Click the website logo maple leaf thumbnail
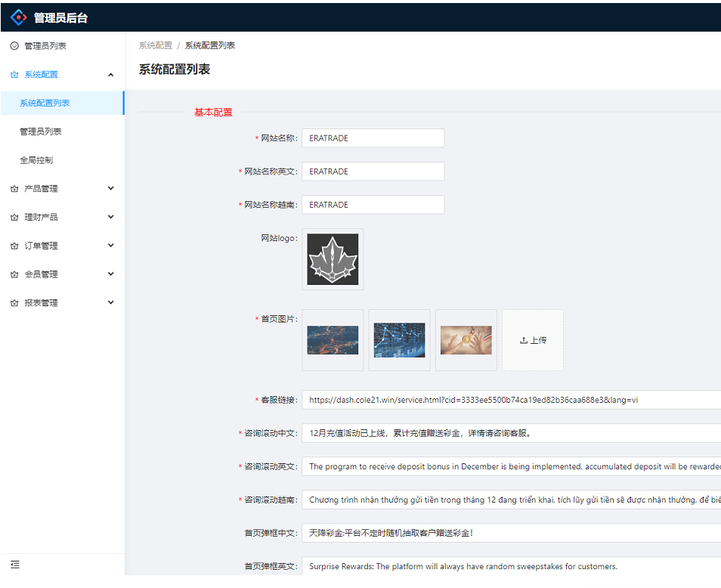The width and height of the screenshot is (721, 588). 333,259
